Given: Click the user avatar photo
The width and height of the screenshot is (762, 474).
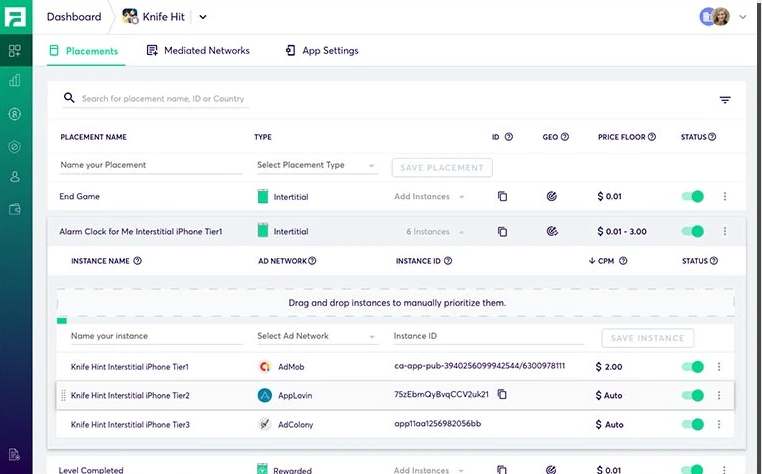Looking at the screenshot, I should point(721,17).
